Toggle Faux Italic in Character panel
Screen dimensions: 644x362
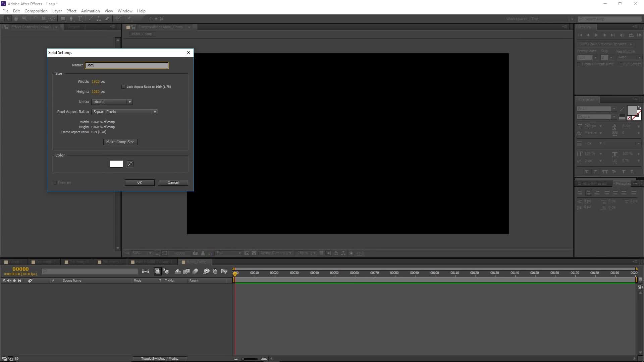pos(595,172)
